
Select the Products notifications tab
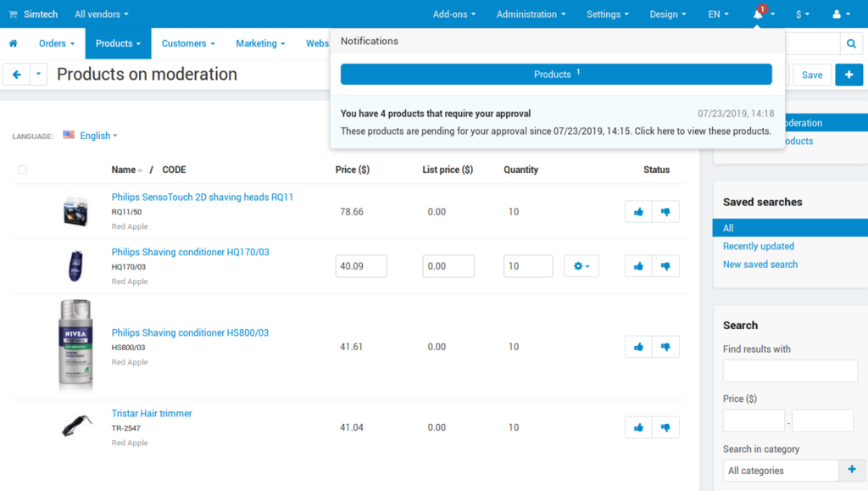[x=556, y=74]
